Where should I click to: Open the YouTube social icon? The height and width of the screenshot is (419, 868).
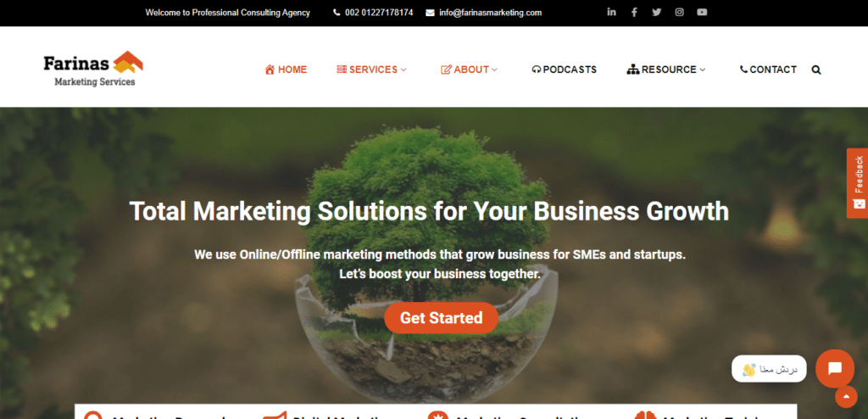point(702,12)
